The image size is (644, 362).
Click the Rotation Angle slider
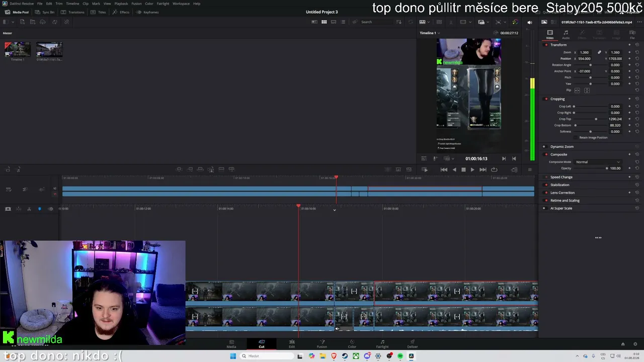tap(590, 65)
